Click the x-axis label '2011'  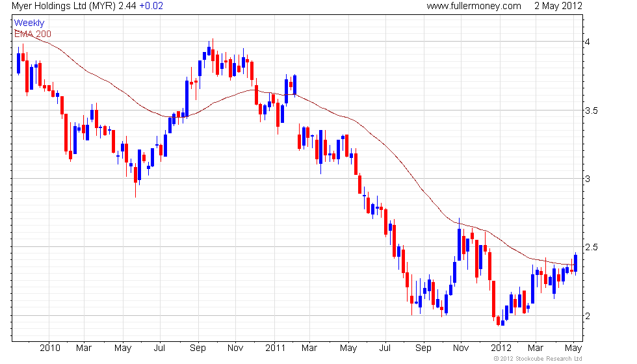[x=275, y=348]
